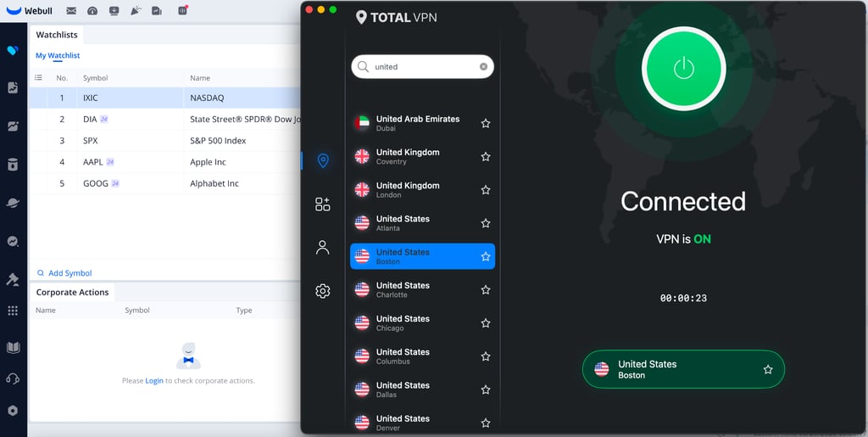Viewport: 868px width, 437px height.
Task: Connect to United Kingdom London server
Action: 422,190
